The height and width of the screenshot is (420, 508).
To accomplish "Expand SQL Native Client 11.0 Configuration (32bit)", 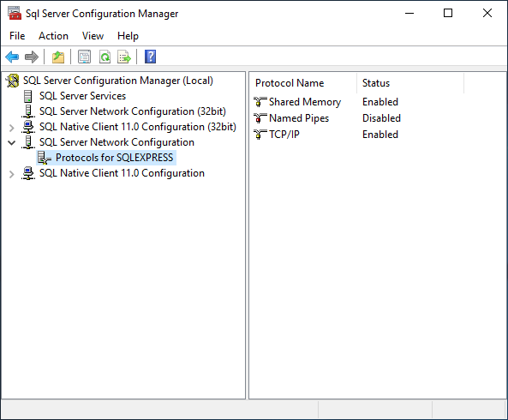I will (x=12, y=128).
